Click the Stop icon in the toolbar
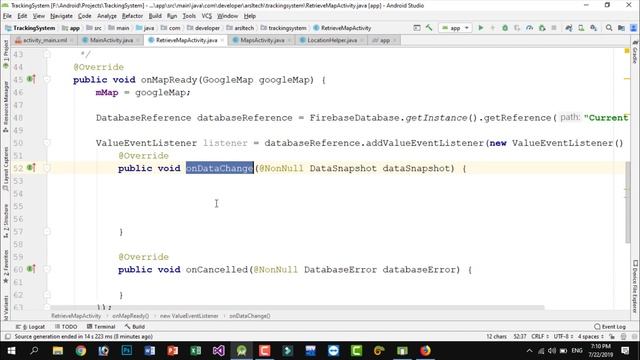 click(x=554, y=28)
